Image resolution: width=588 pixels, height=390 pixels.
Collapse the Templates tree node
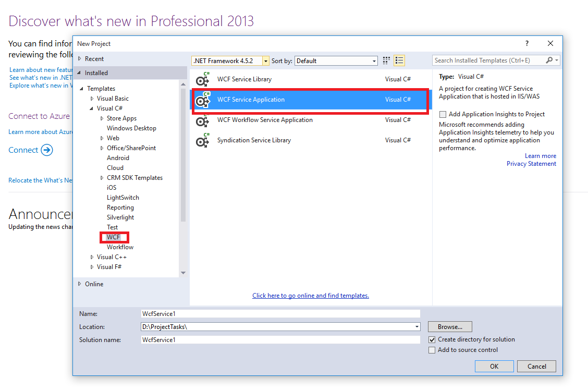81,89
